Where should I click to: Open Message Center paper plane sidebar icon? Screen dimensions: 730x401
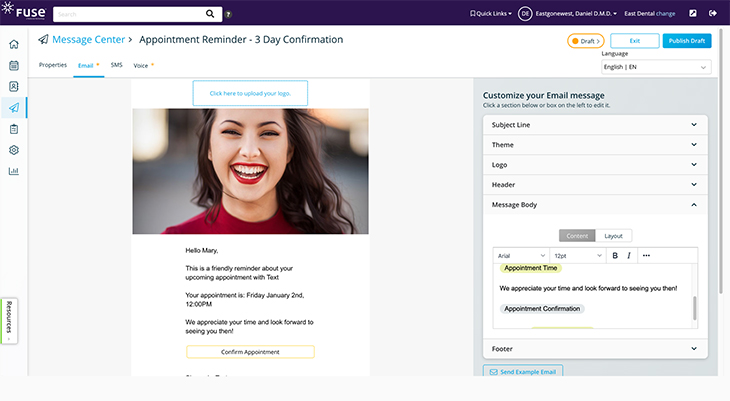[14, 108]
